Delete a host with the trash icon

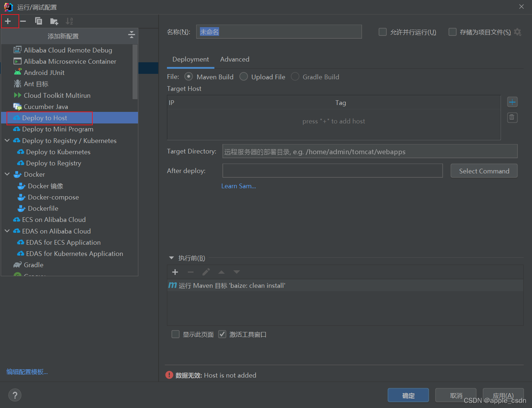[512, 117]
